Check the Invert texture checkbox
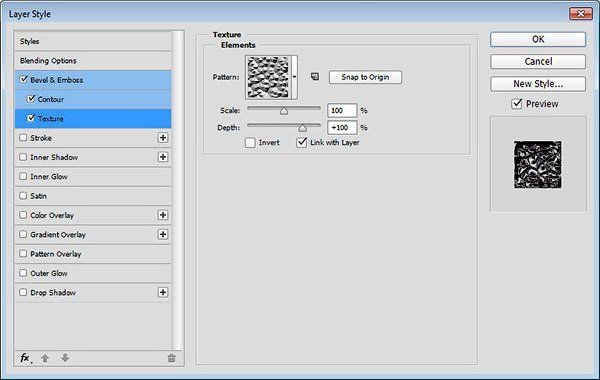Viewport: 600px width, 380px height. pos(250,143)
